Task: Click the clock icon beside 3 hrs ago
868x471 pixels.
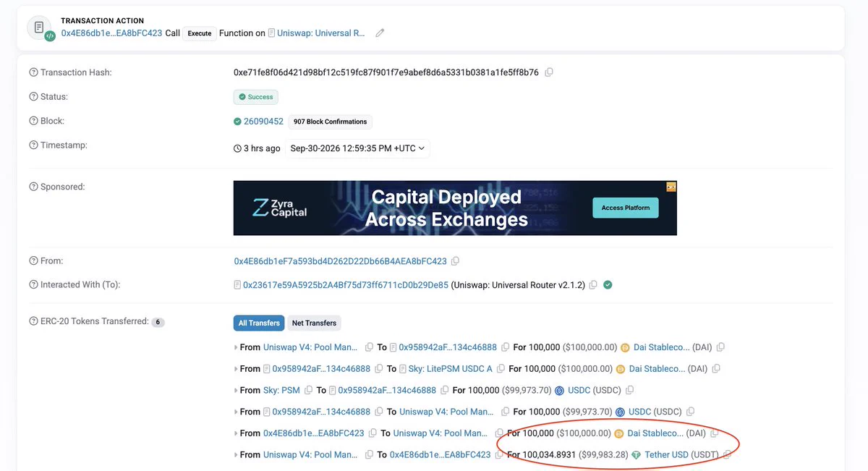Action: coord(237,148)
